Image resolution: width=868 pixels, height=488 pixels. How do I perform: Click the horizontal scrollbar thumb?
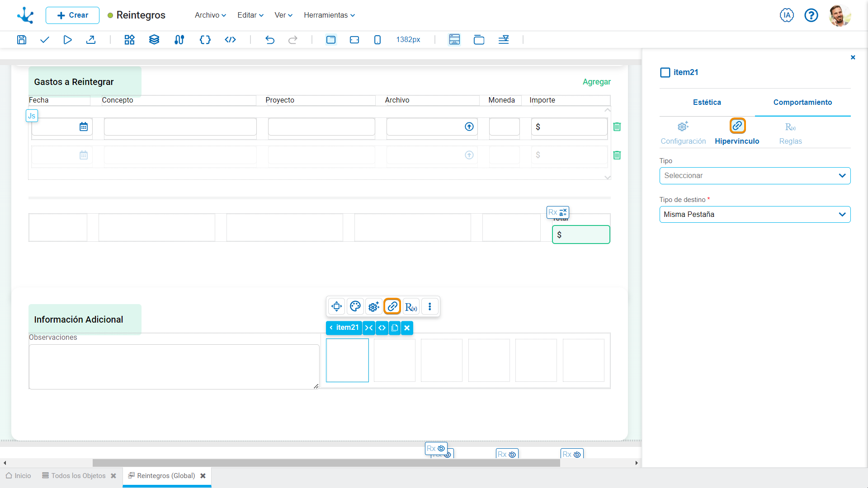click(x=326, y=463)
